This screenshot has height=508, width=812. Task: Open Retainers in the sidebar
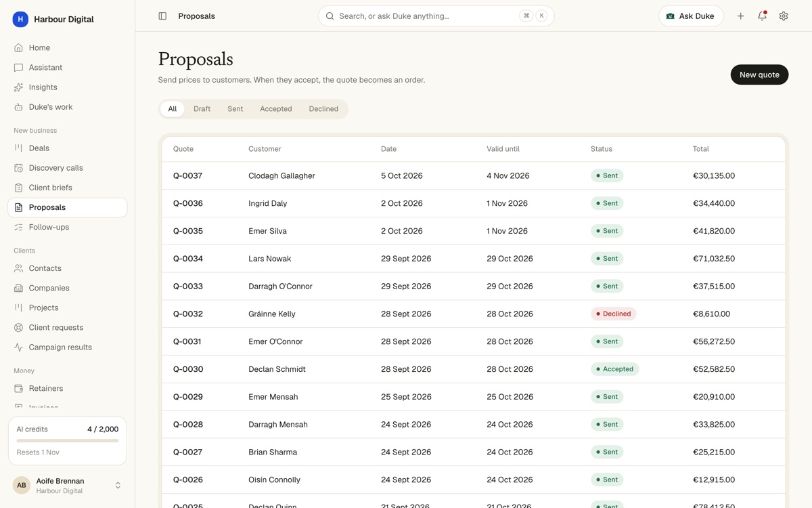pos(68,388)
